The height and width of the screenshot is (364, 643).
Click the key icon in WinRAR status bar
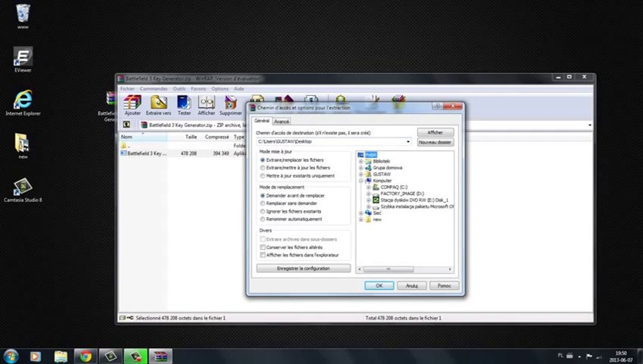coord(130,318)
